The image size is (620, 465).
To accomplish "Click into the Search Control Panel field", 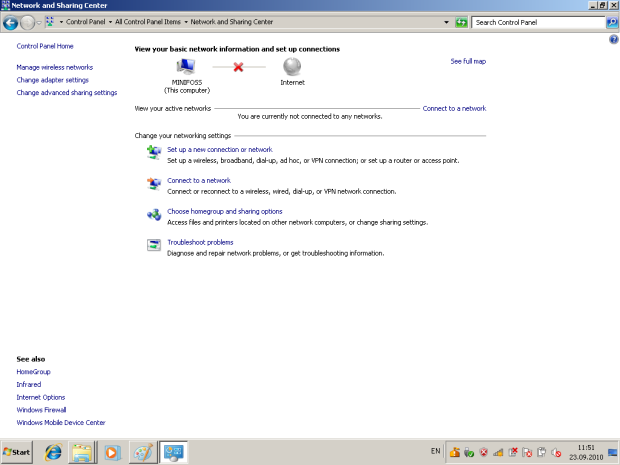I will (538, 23).
